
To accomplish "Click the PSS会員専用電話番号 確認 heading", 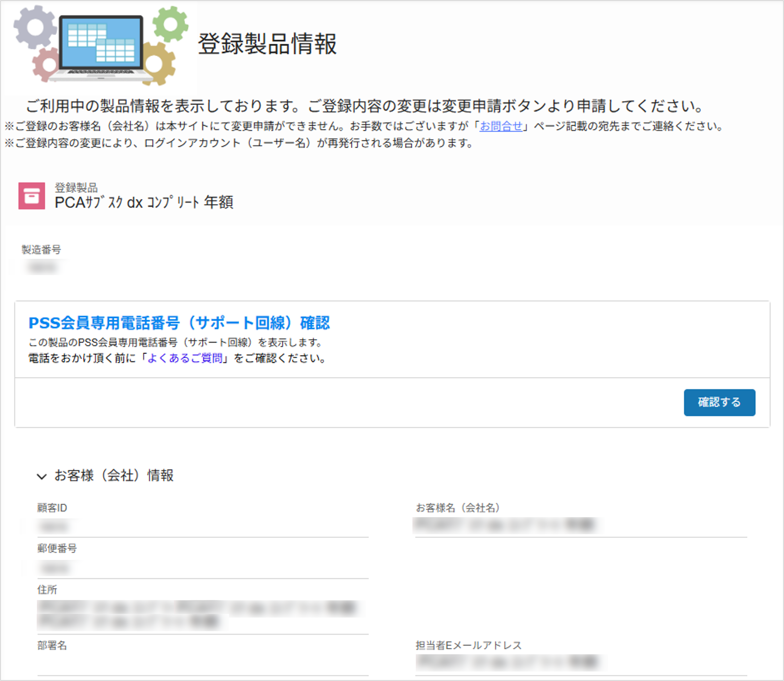I will (x=179, y=323).
